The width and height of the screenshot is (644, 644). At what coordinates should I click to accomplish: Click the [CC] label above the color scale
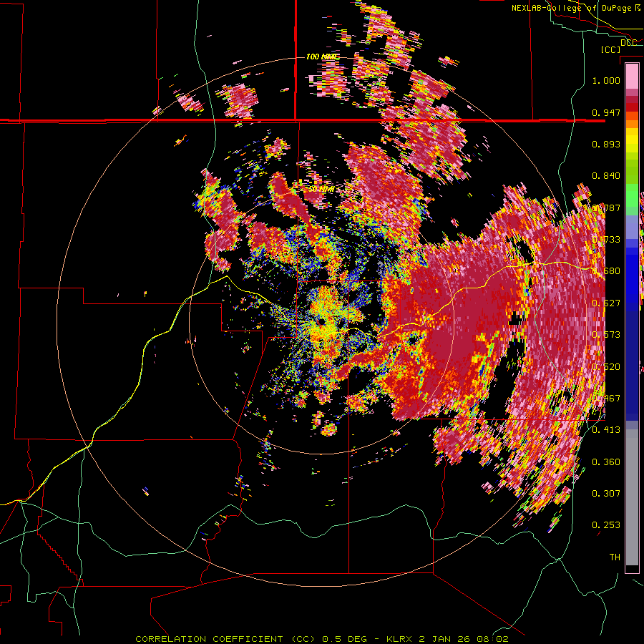[x=611, y=49]
